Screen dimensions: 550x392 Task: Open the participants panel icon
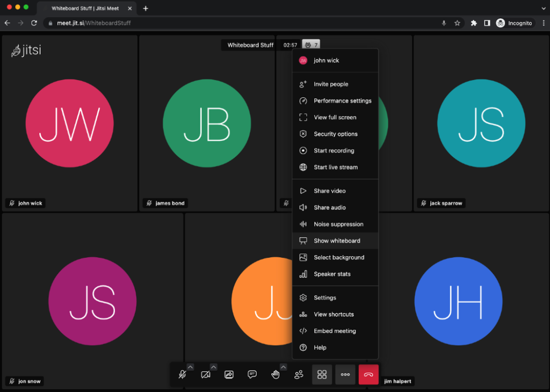299,374
